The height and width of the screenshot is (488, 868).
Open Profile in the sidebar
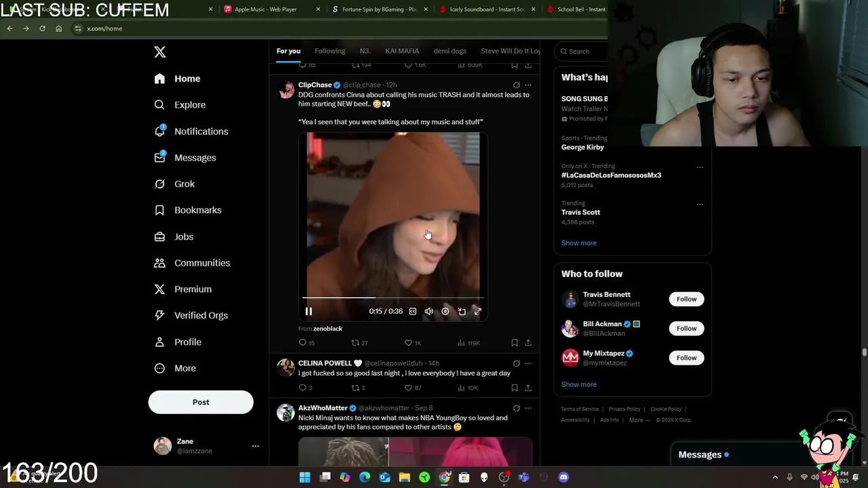click(x=178, y=342)
